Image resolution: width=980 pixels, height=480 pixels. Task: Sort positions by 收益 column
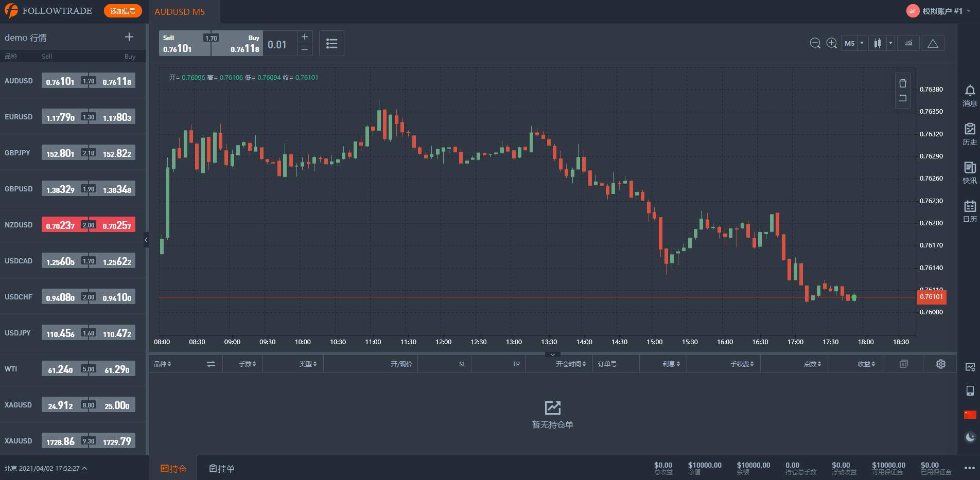tap(866, 364)
